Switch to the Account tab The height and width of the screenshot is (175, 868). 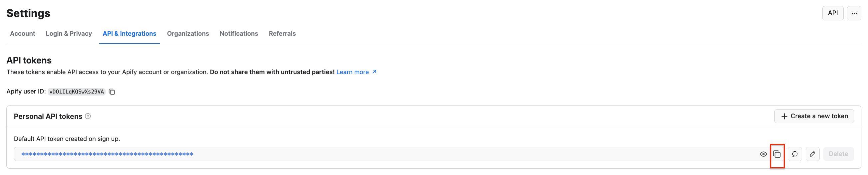click(x=23, y=33)
